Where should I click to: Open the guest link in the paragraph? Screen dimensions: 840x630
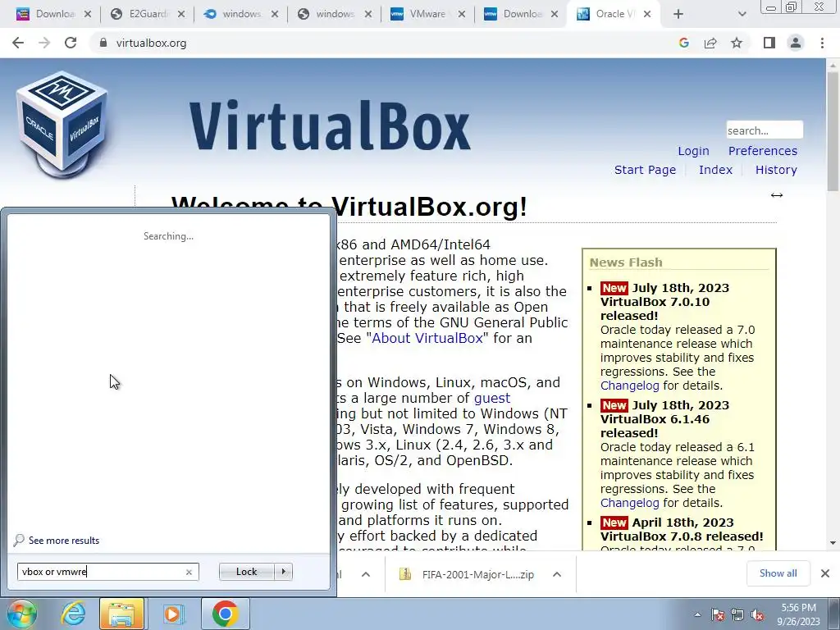pos(492,398)
